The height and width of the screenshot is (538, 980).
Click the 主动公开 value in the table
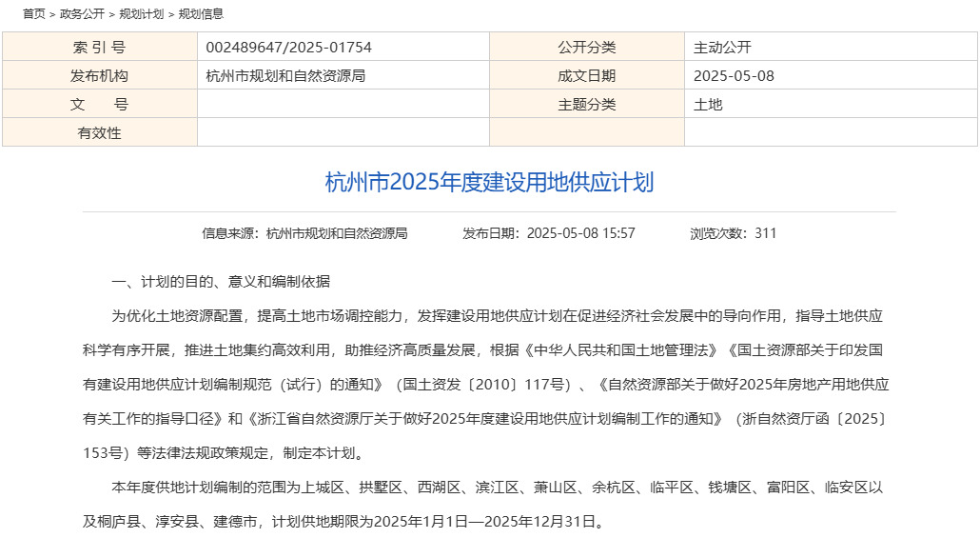[x=723, y=48]
